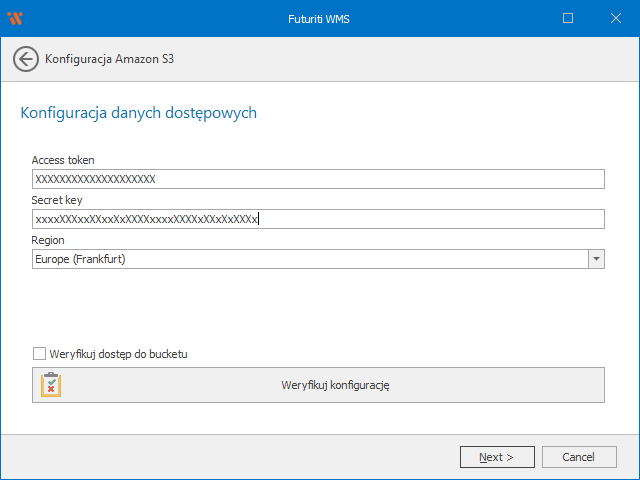
Task: Click the 'Konfiguracja Amazon S3' header title
Action: pyautogui.click(x=110, y=59)
